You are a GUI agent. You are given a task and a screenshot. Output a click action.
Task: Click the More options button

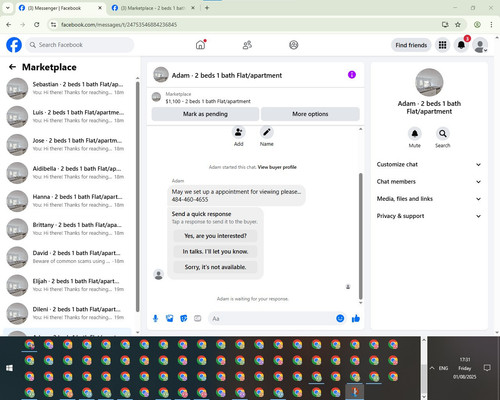(x=310, y=114)
